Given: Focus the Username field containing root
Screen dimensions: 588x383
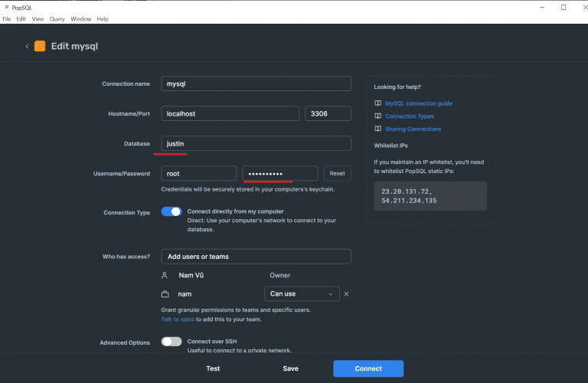Looking at the screenshot, I should point(199,173).
